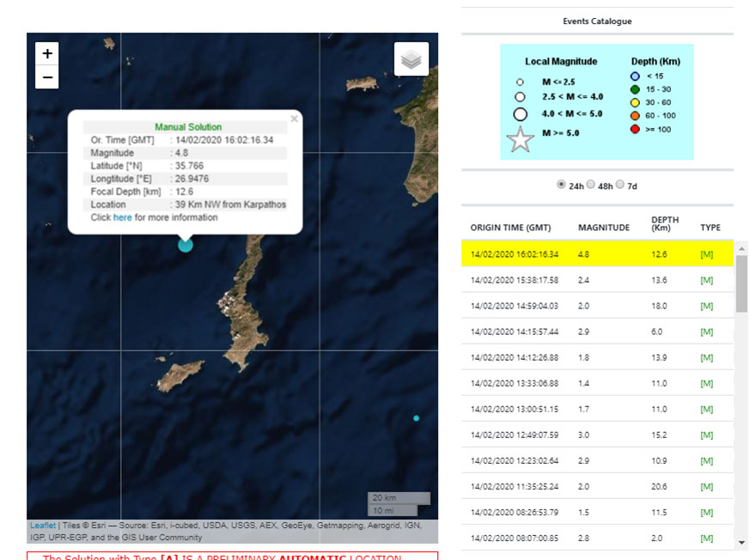Click the red depth >= 100 circle

click(x=637, y=130)
